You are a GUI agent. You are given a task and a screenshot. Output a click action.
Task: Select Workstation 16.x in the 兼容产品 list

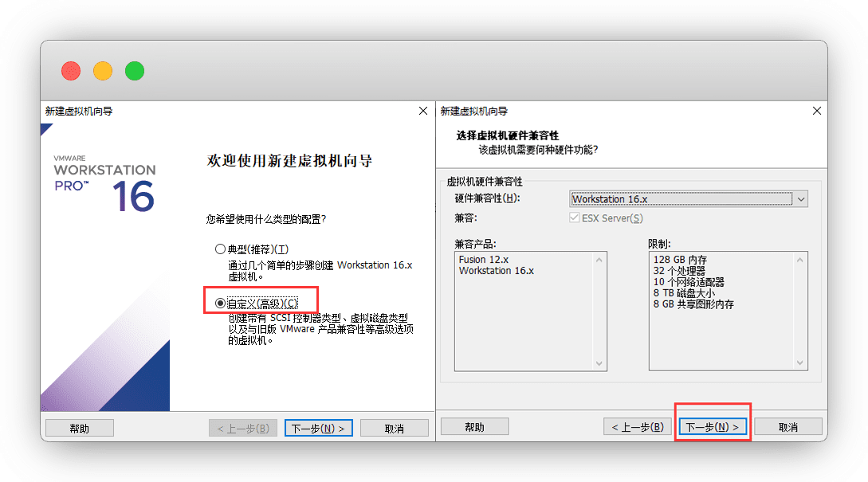[497, 271]
